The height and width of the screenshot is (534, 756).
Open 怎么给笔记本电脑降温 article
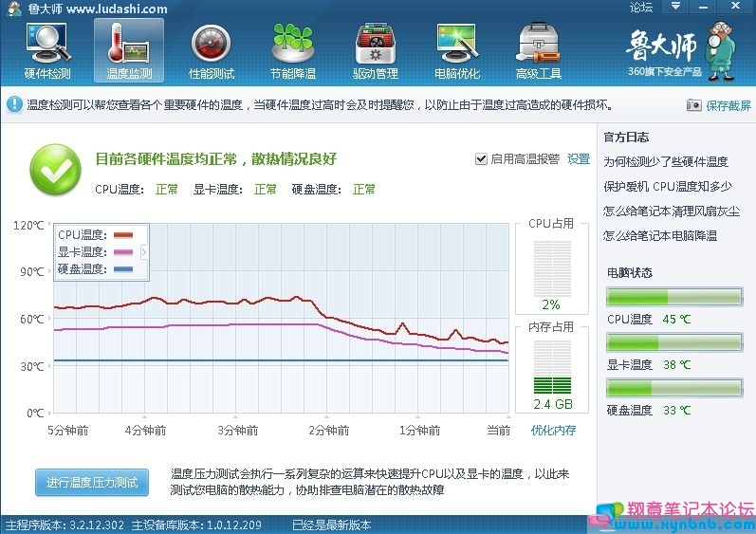point(660,235)
